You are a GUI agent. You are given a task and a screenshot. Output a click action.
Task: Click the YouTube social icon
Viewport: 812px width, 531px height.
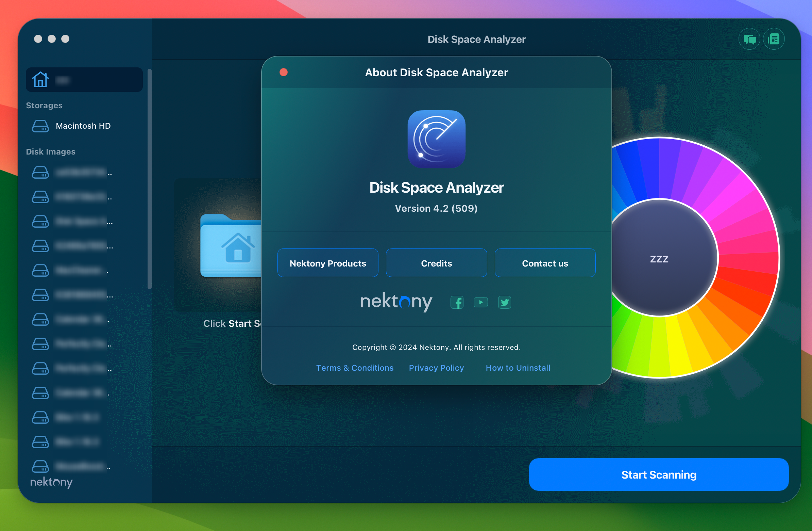(x=480, y=302)
